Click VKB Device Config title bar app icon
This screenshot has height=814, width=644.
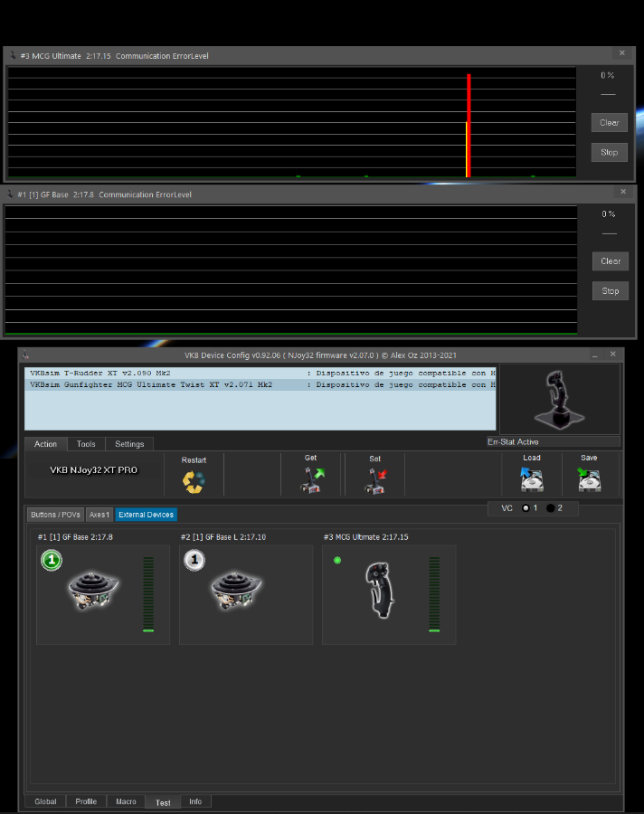tap(25, 355)
